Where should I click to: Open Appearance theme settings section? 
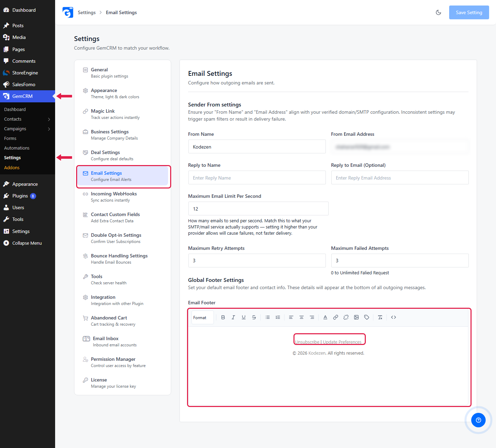123,93
